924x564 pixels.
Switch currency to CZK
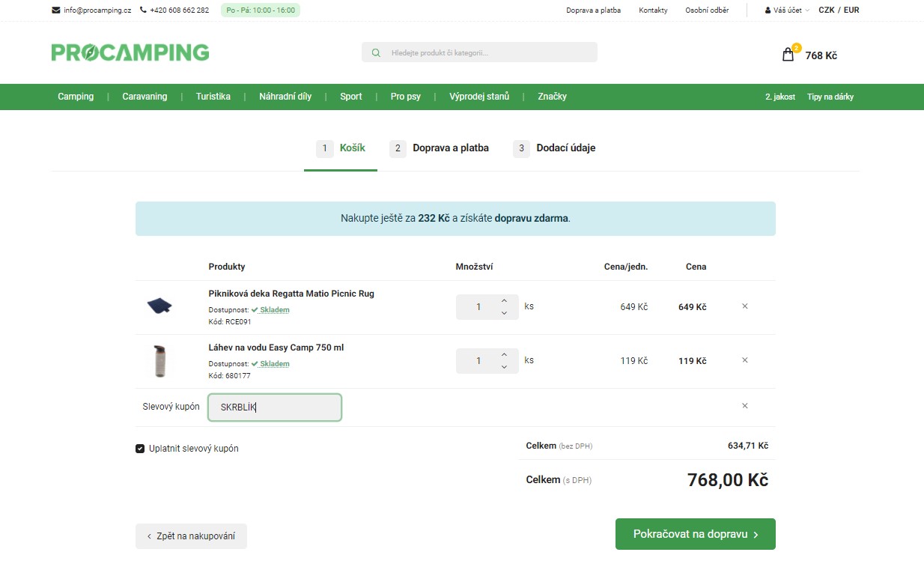pos(827,10)
